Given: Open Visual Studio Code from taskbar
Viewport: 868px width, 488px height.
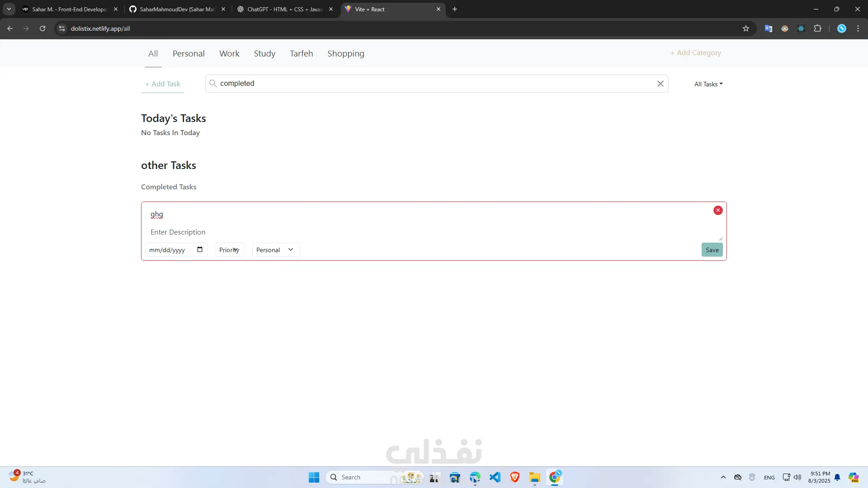Looking at the screenshot, I should click(x=495, y=477).
